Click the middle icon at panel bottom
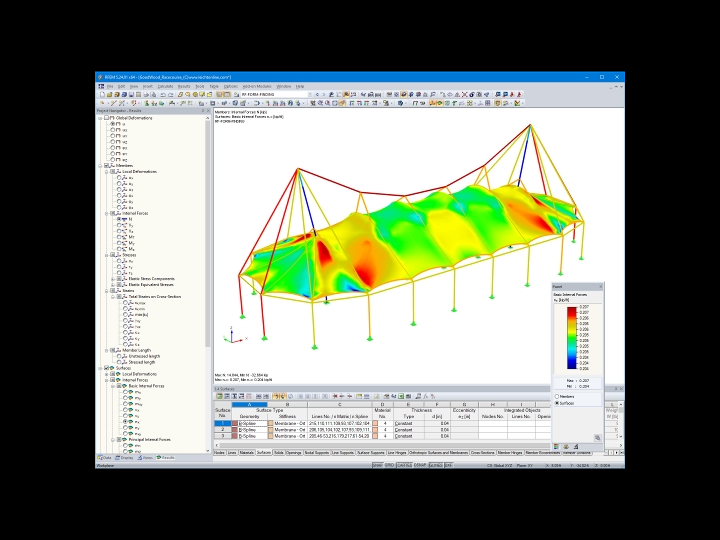Viewport: 720px width, 540px height. 566,446
